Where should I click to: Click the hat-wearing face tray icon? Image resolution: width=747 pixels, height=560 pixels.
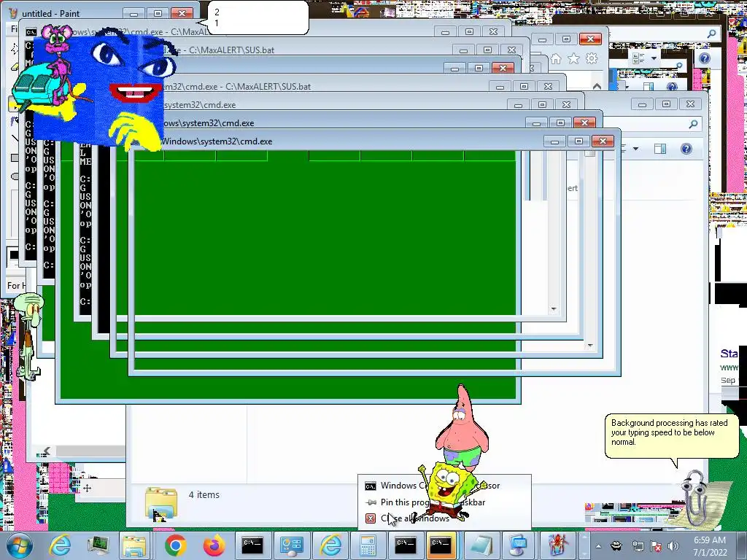click(617, 546)
